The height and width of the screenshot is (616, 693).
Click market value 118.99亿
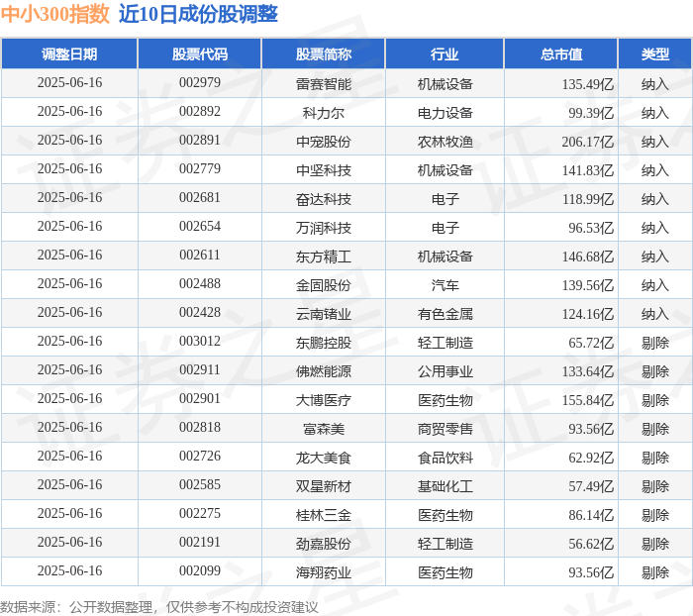(588, 199)
